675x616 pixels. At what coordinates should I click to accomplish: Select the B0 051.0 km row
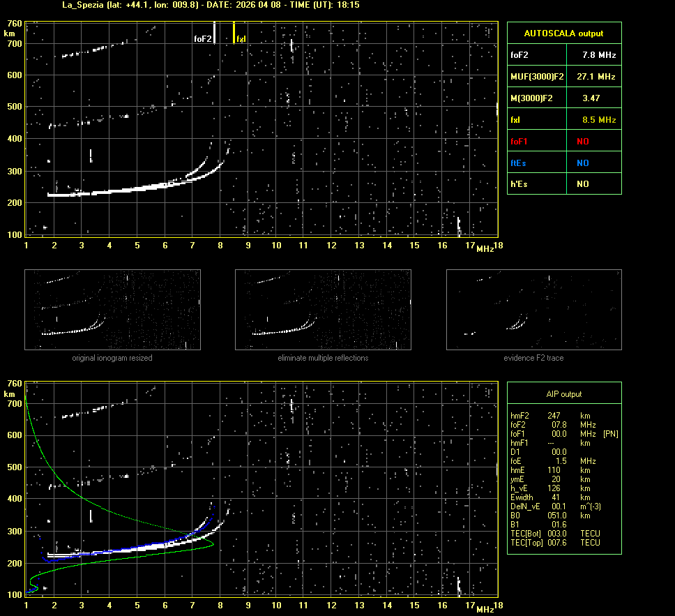551,516
